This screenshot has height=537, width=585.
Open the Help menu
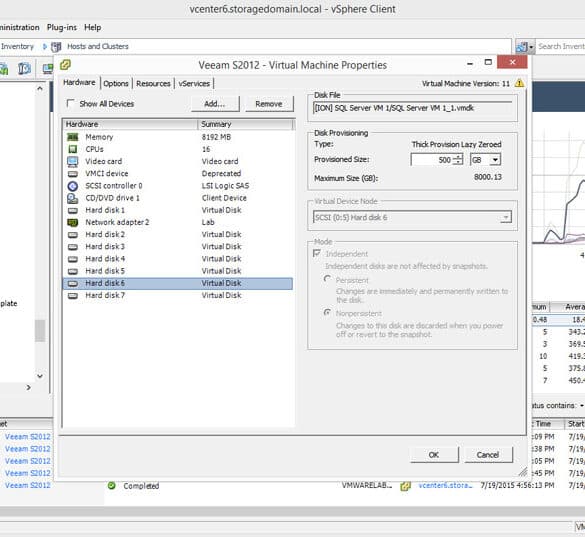pos(93,28)
